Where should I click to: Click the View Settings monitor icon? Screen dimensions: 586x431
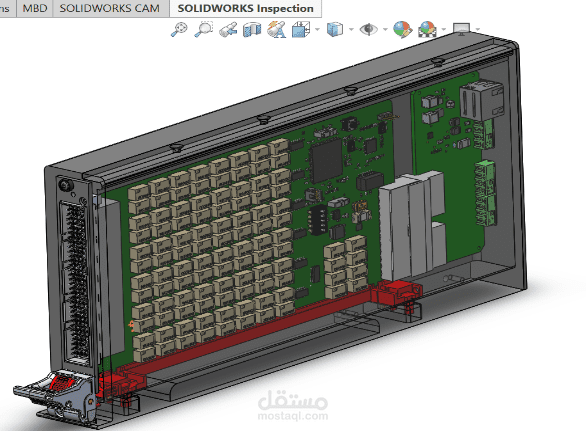pyautogui.click(x=461, y=29)
